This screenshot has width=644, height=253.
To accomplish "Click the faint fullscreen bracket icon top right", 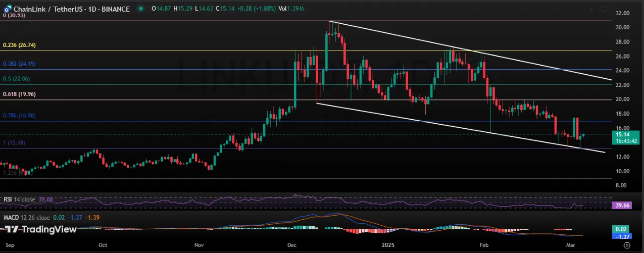I will (x=605, y=9).
